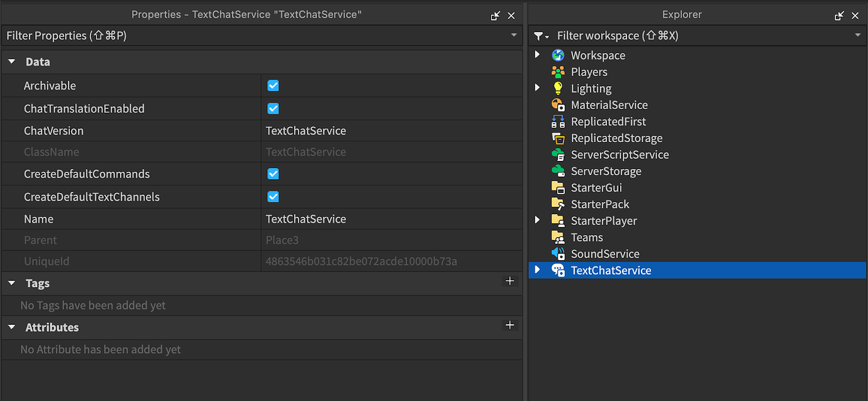This screenshot has width=868, height=401.
Task: Select StarterGui in the Explorer
Action: [596, 187]
